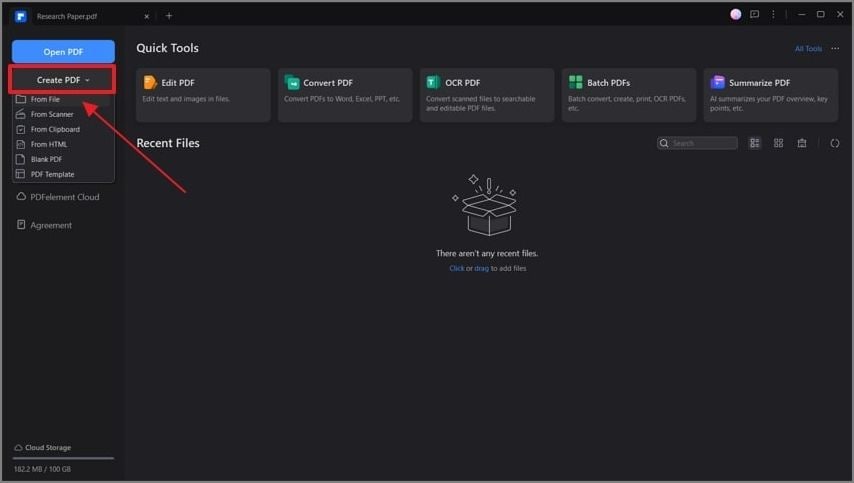The height and width of the screenshot is (483, 854).
Task: Choose From File in Create PDF menu
Action: pos(63,99)
